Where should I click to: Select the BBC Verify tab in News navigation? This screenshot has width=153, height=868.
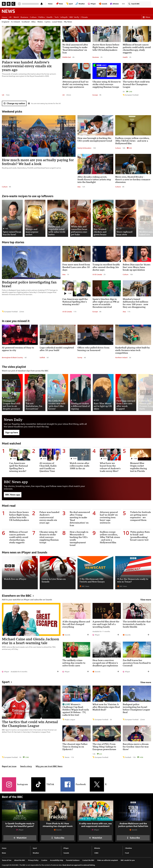point(74,17)
